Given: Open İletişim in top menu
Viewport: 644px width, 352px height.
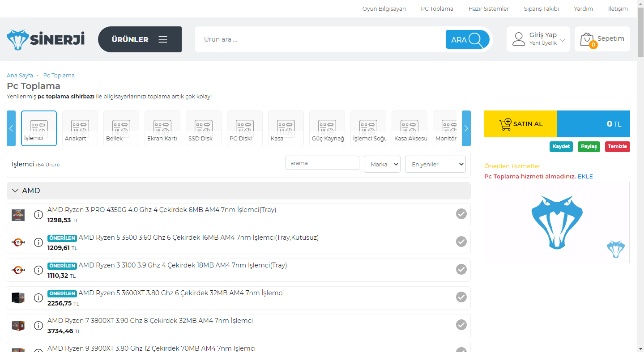Looking at the screenshot, I should [618, 9].
